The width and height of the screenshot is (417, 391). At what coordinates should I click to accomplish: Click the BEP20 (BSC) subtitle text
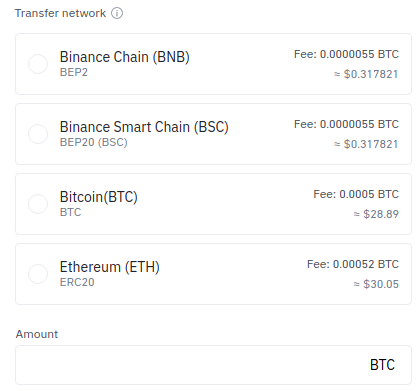coord(94,142)
